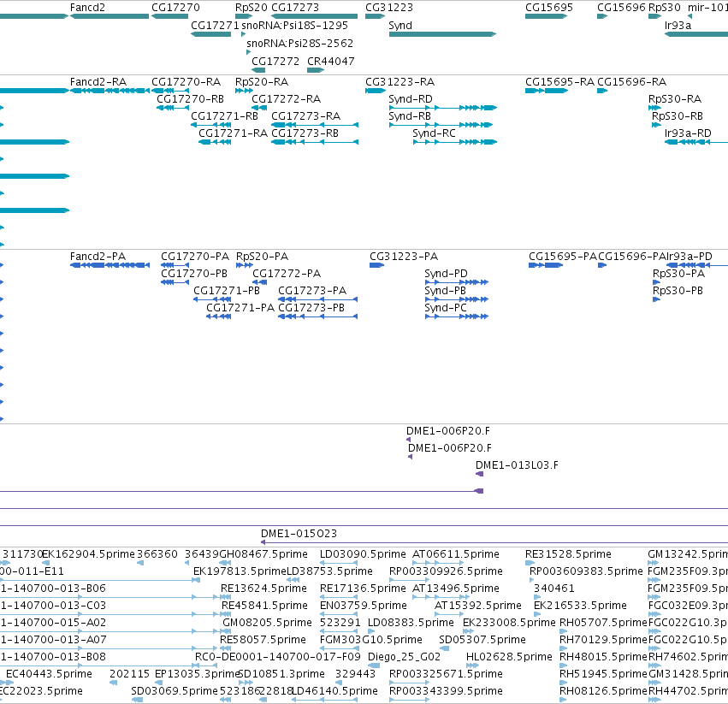Select the CG31223-PA protein label
Viewport: 728px width, 704px height.
pos(404,257)
